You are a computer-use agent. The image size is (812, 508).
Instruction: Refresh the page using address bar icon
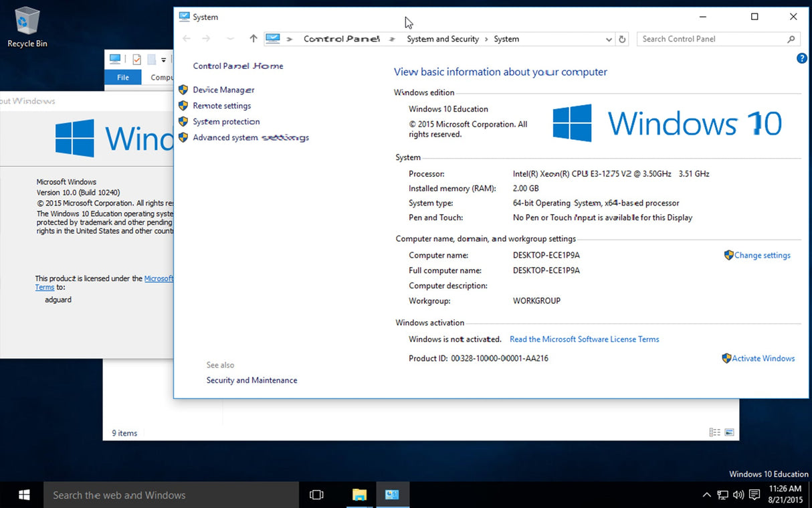click(622, 39)
